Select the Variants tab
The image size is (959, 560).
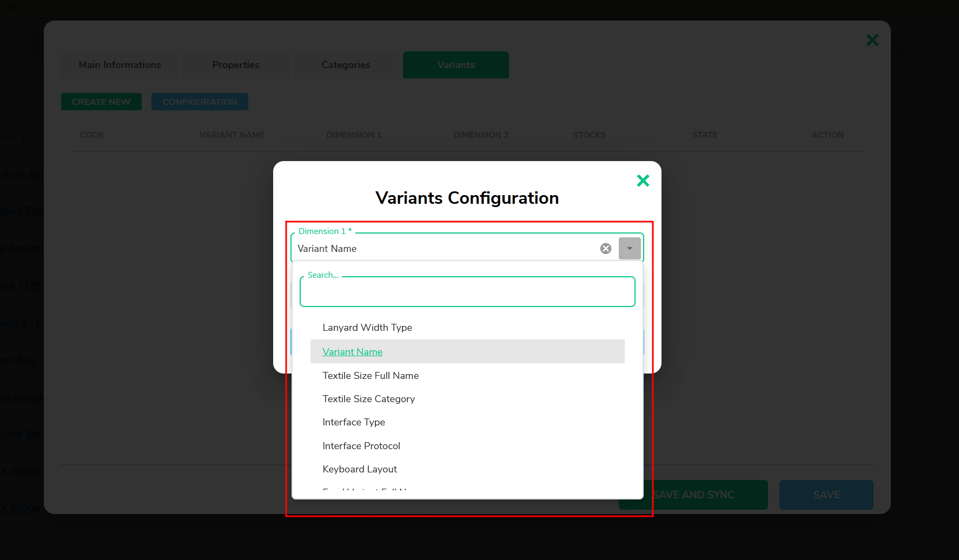coord(456,65)
